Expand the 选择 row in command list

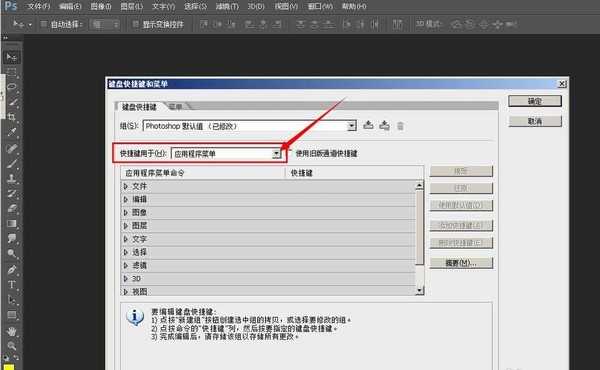pos(126,252)
